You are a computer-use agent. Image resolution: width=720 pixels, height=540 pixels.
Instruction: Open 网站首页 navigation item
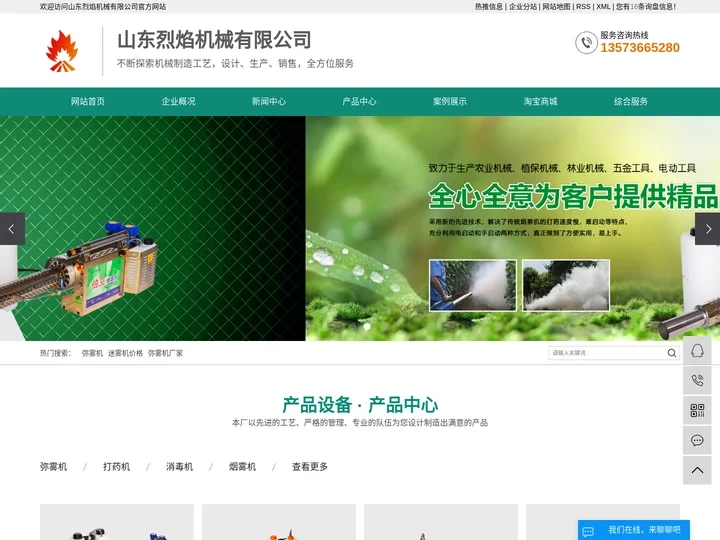click(x=88, y=101)
